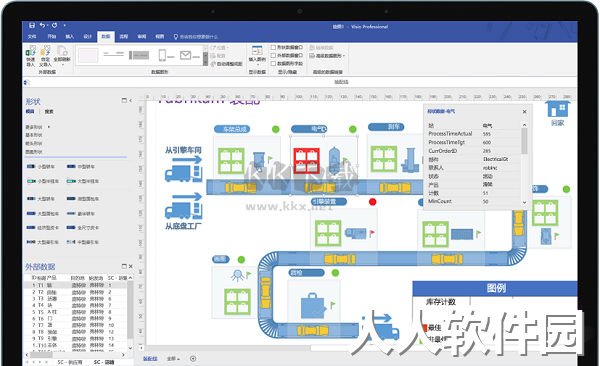The image size is (600, 366).
Task: Expand the data graphics gallery arrow
Action: [205, 64]
